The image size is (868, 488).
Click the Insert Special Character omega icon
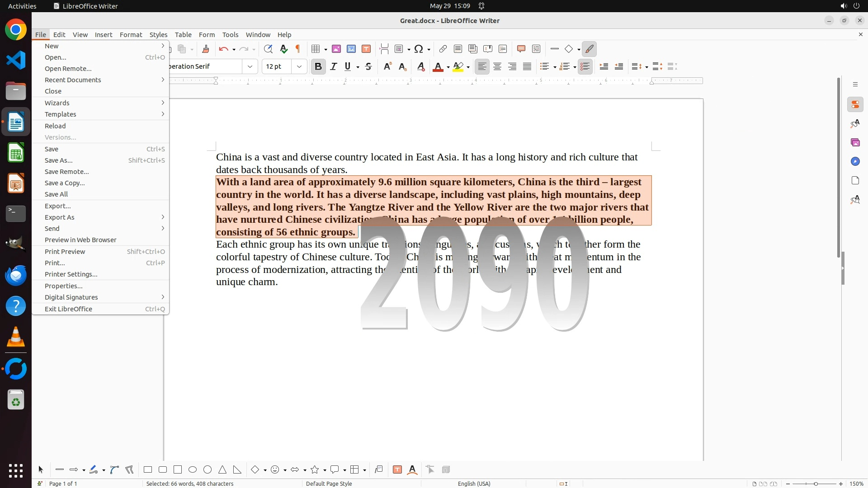point(419,49)
